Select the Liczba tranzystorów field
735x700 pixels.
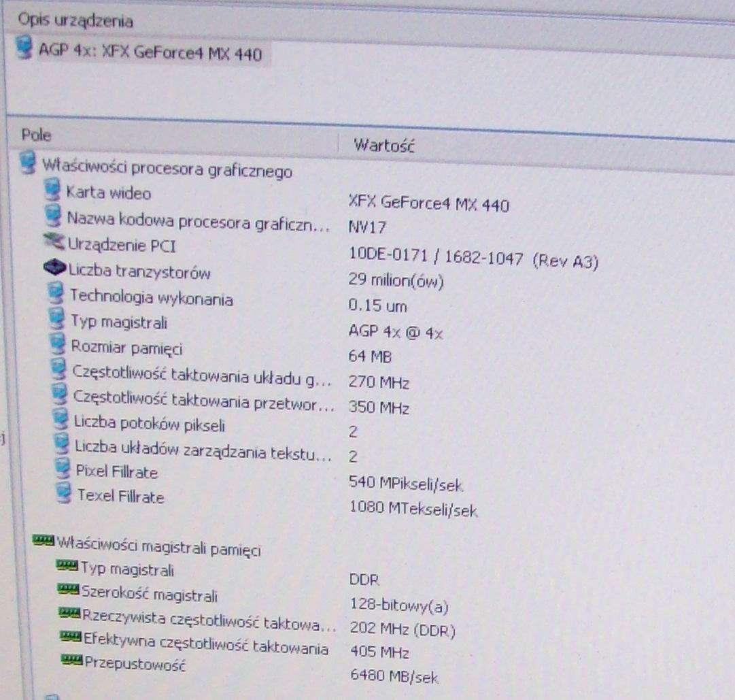point(139,271)
